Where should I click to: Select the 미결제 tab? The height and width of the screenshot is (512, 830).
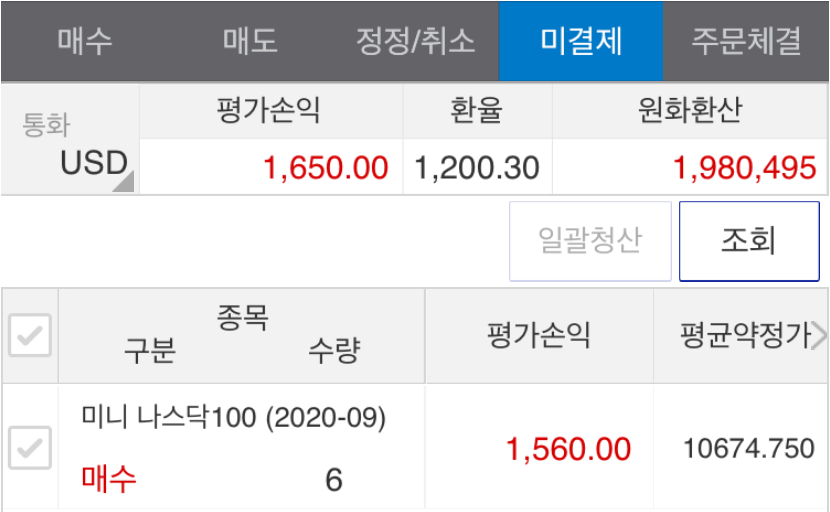coord(581,41)
